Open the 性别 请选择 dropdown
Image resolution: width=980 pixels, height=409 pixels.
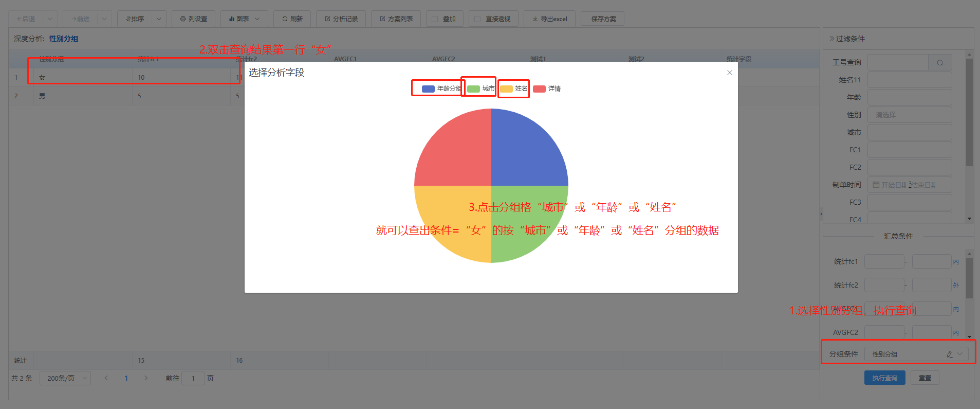(x=910, y=115)
